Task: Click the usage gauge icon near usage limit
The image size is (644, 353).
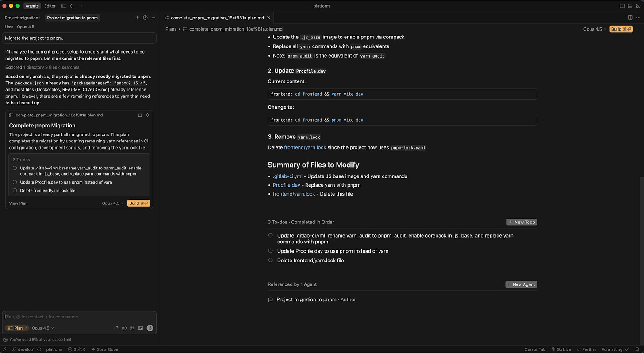Action: point(5,340)
